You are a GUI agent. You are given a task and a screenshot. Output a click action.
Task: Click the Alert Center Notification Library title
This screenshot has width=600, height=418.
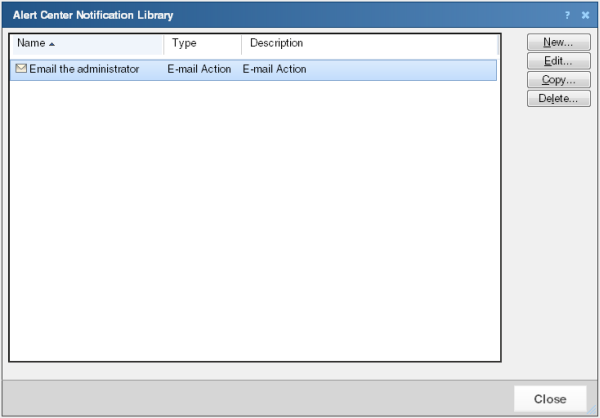point(93,15)
